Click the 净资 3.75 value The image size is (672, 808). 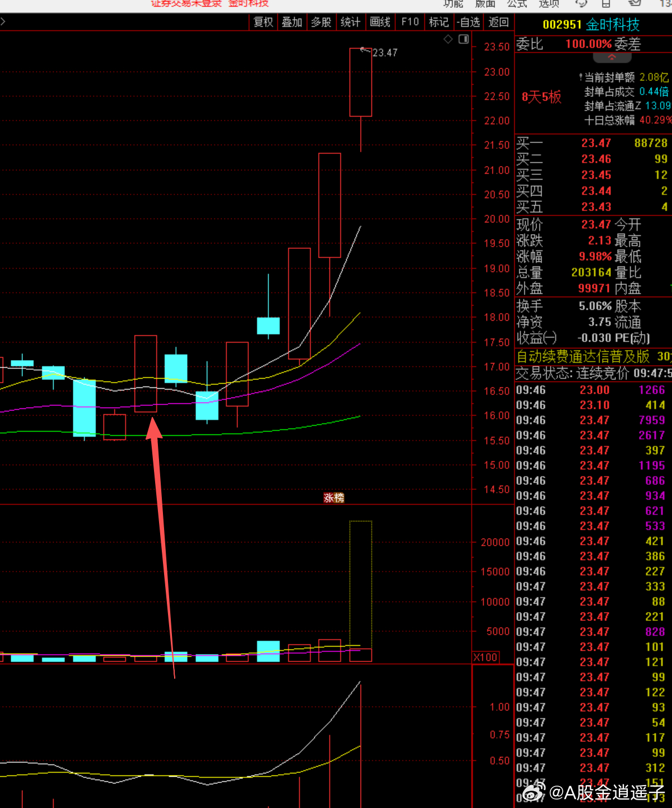point(599,322)
